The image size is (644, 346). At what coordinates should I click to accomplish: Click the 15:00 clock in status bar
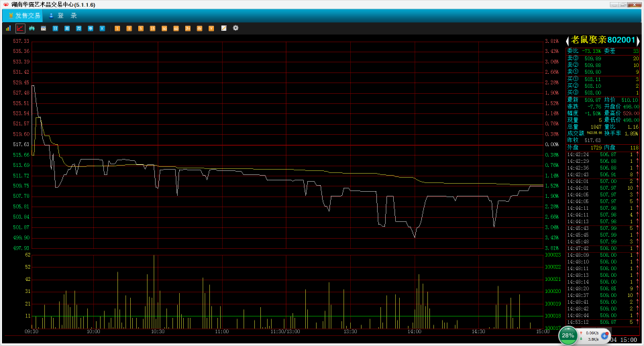tap(629, 340)
